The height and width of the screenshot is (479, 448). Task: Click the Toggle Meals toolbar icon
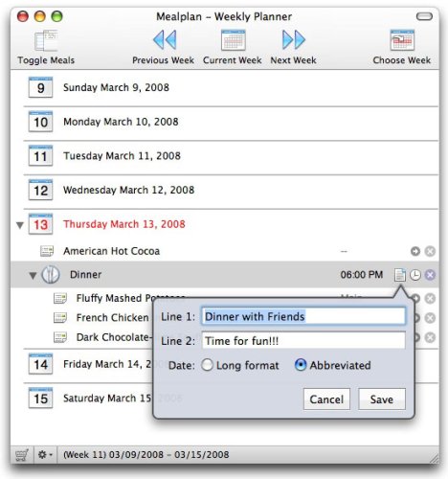point(46,40)
